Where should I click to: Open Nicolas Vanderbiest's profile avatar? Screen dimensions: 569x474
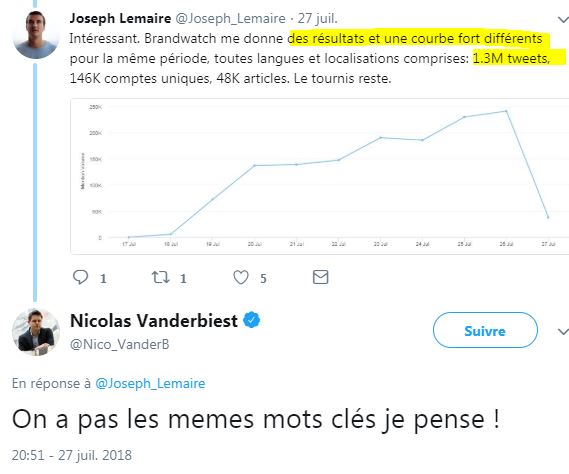point(36,332)
